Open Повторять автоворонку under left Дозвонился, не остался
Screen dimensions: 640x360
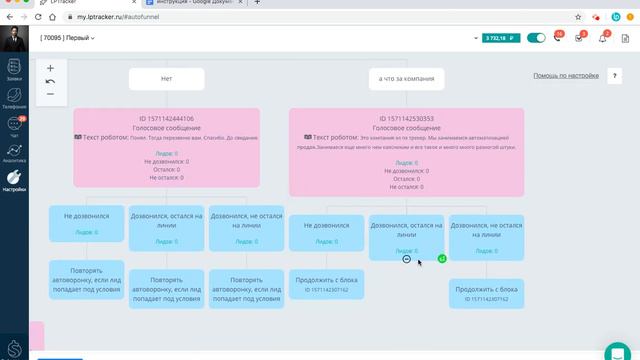(247, 289)
